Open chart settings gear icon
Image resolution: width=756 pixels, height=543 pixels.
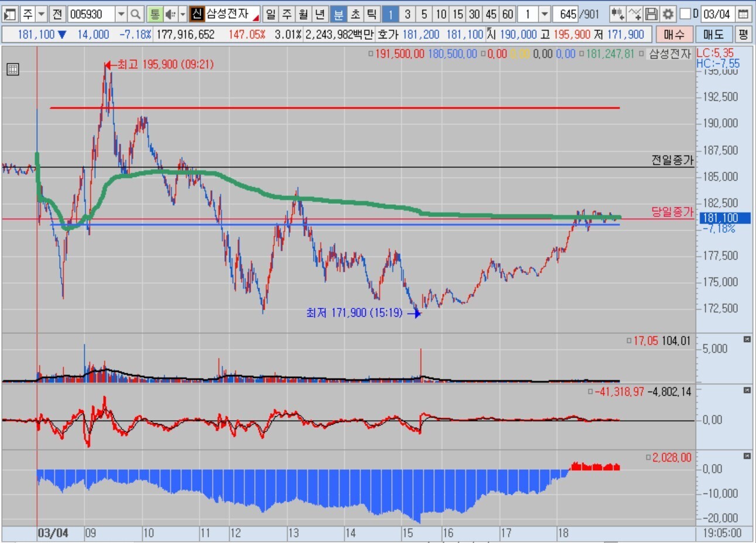tap(668, 14)
